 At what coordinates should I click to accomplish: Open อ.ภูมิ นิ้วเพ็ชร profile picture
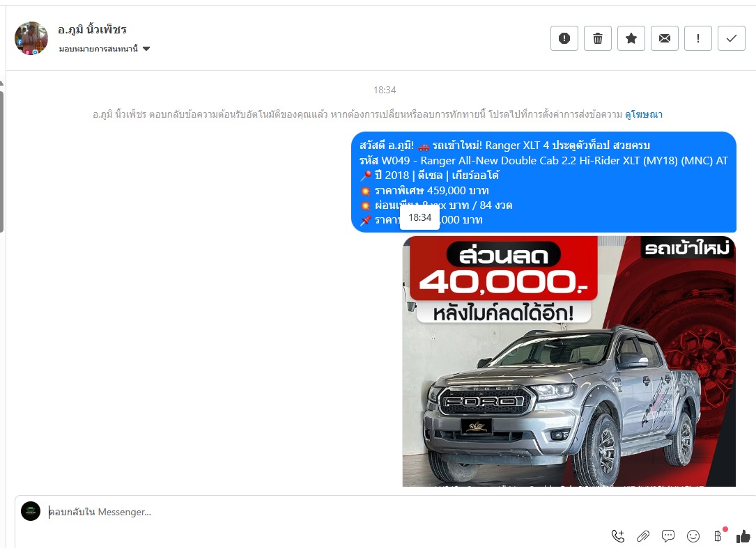click(x=31, y=38)
